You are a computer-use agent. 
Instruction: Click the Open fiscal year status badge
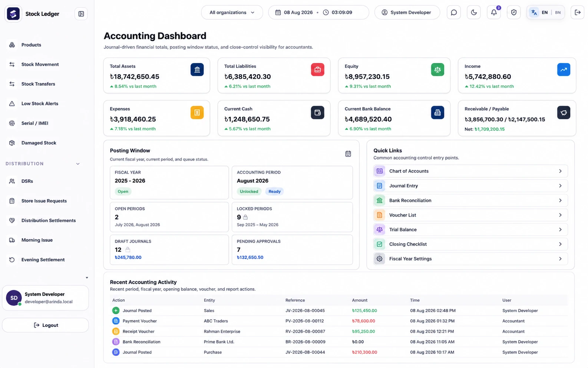123,191
